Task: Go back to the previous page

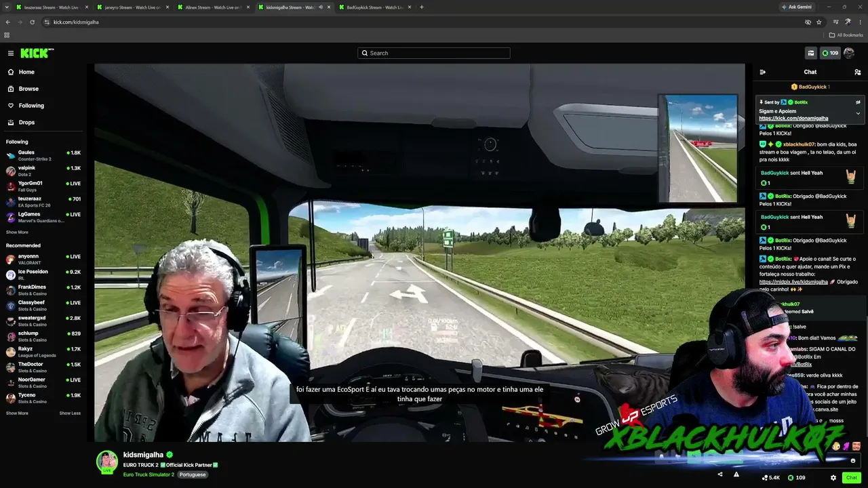Action: click(7, 22)
